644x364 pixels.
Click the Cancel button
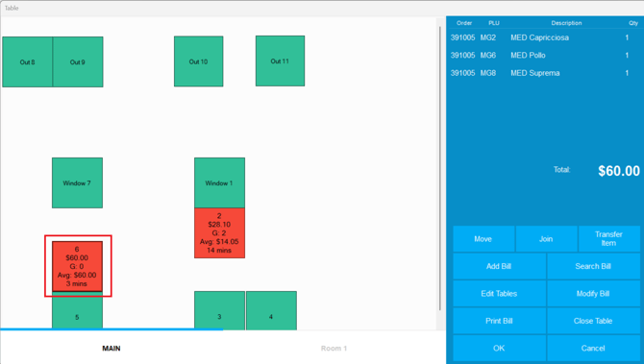(x=593, y=348)
